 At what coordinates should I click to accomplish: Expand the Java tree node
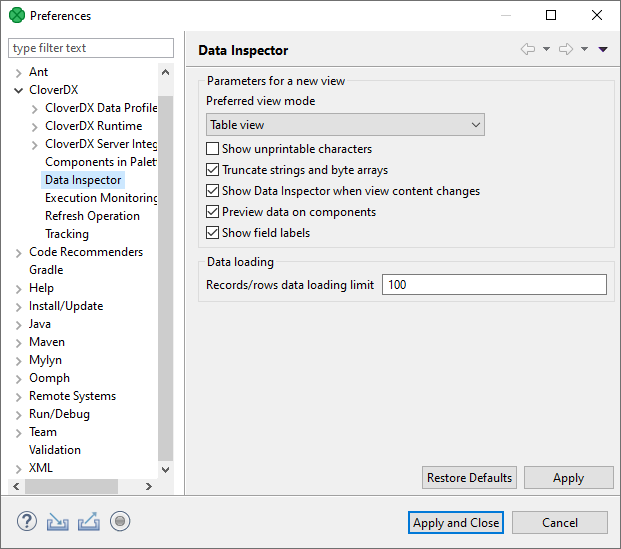click(19, 325)
